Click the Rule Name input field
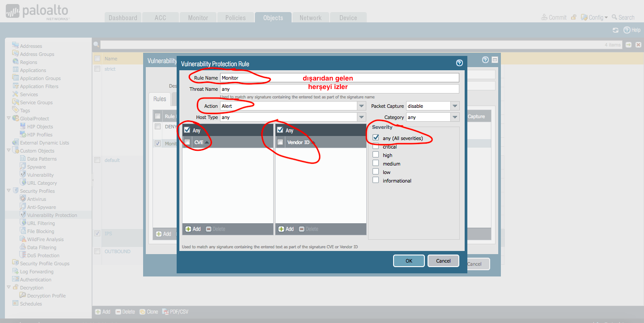 point(339,78)
